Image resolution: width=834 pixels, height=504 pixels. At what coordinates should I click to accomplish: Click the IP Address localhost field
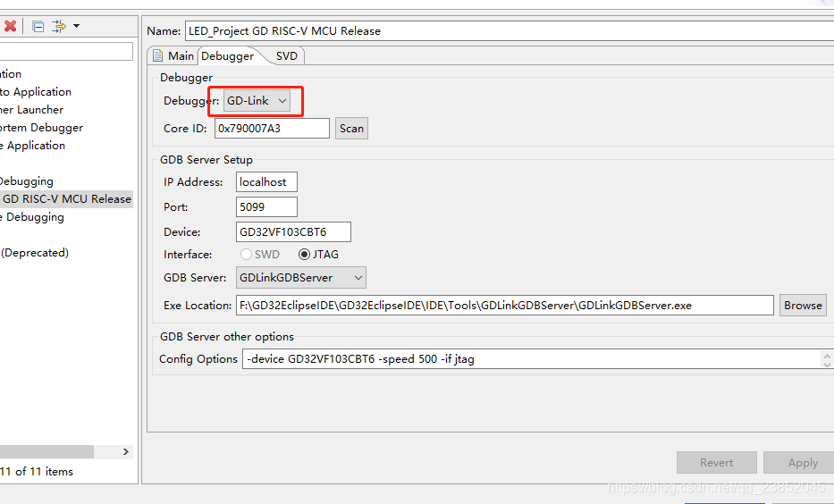pos(266,181)
